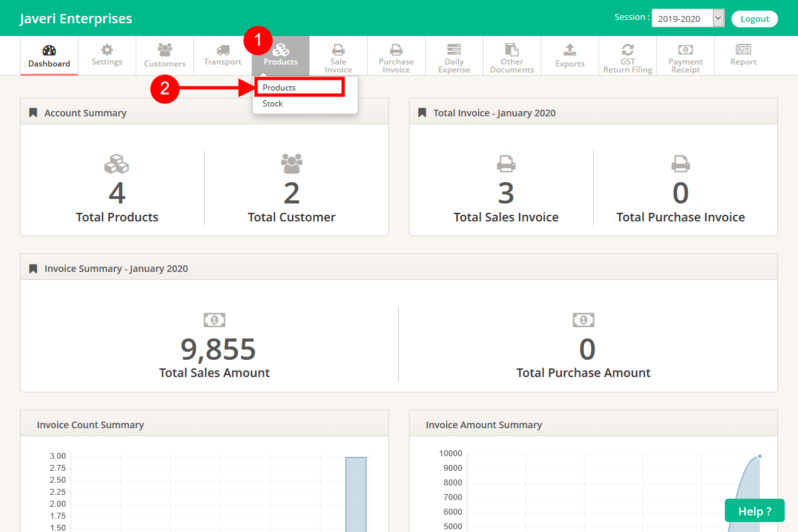Open the GST Return Filing refresh icon
This screenshot has height=532, width=798.
628,50
